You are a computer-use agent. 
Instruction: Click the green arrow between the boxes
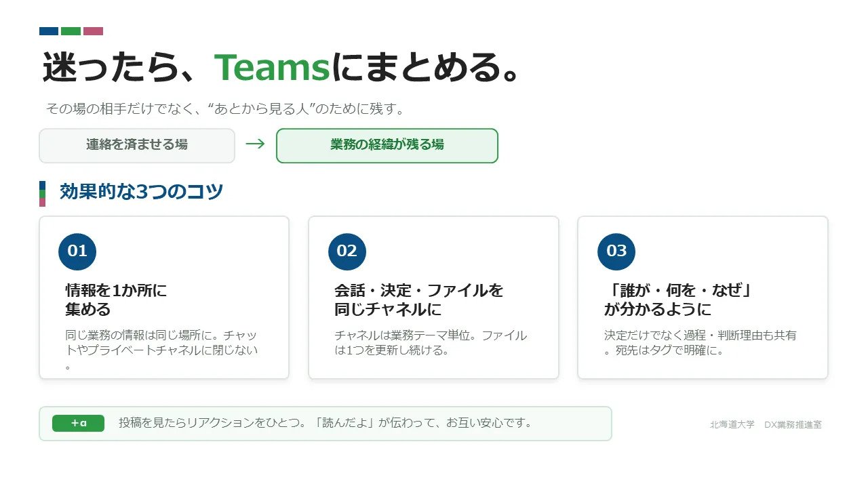pyautogui.click(x=255, y=144)
